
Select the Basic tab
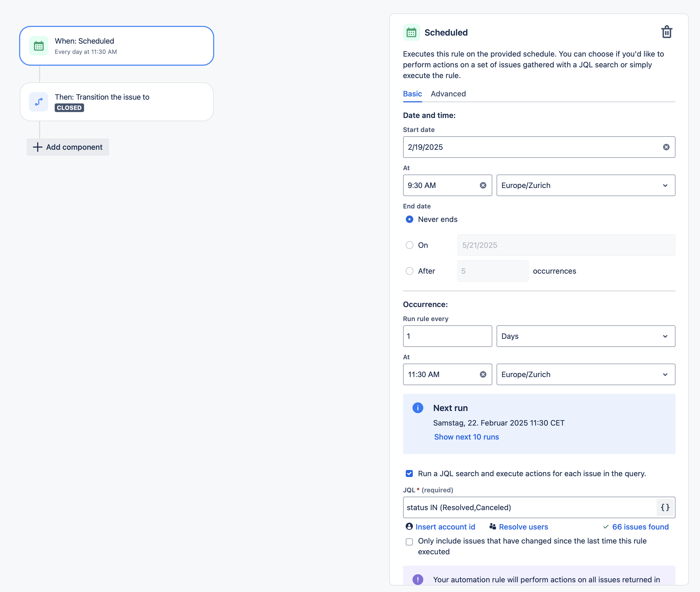click(x=412, y=94)
